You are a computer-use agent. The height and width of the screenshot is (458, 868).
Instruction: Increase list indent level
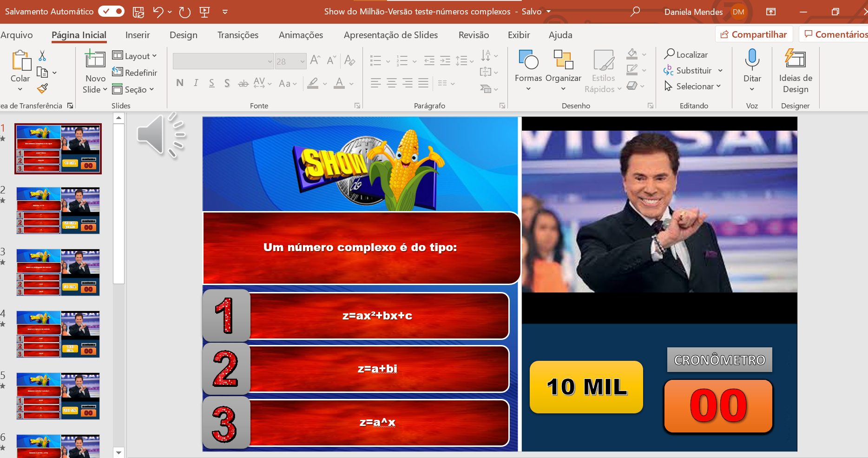(x=445, y=60)
